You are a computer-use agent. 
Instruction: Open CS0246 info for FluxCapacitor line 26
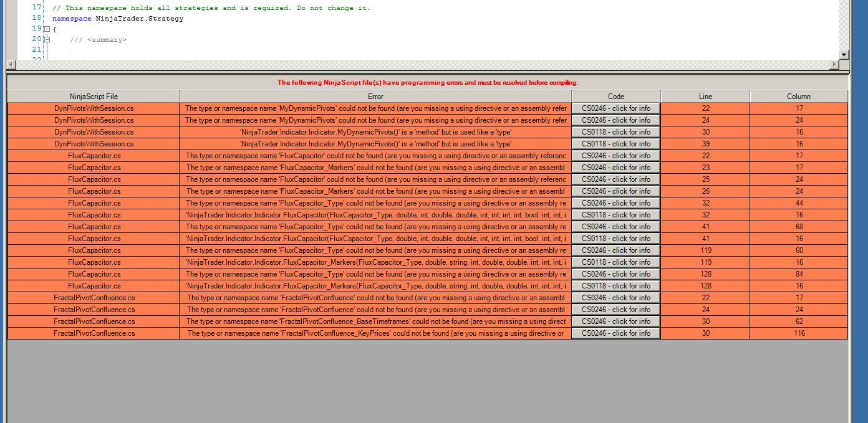616,191
